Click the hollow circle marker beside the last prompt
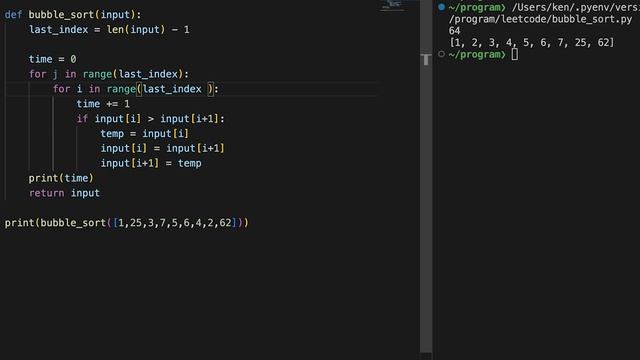The image size is (640, 360). pyautogui.click(x=441, y=54)
